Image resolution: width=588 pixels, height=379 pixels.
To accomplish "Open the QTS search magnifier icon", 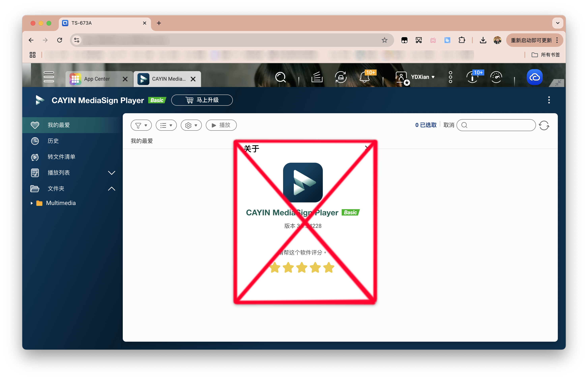I will pyautogui.click(x=280, y=77).
